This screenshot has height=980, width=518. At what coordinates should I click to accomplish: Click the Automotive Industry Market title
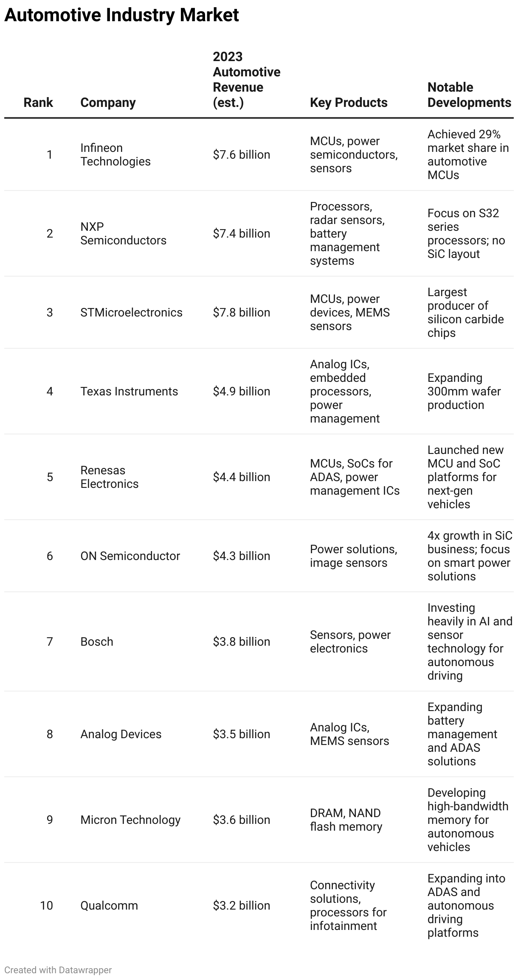(121, 15)
